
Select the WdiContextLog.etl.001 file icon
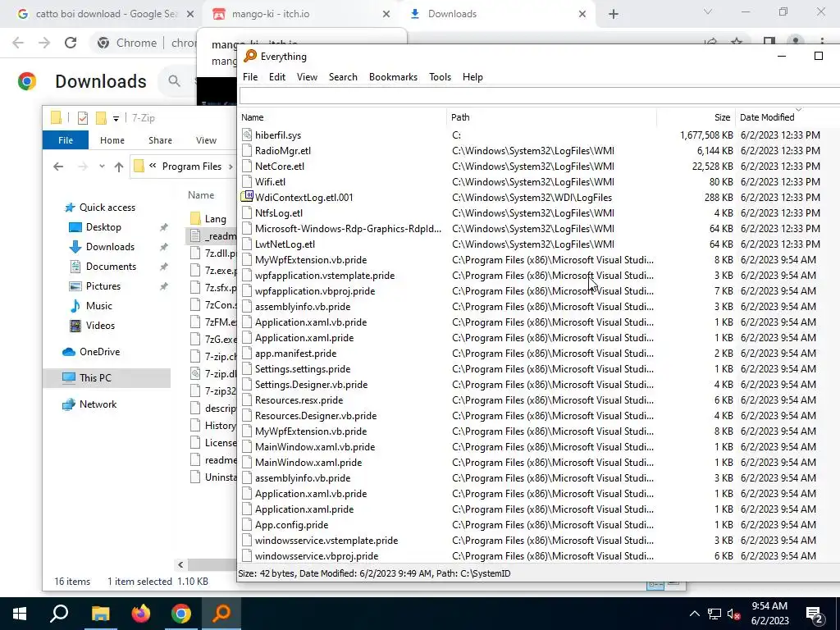pos(246,197)
